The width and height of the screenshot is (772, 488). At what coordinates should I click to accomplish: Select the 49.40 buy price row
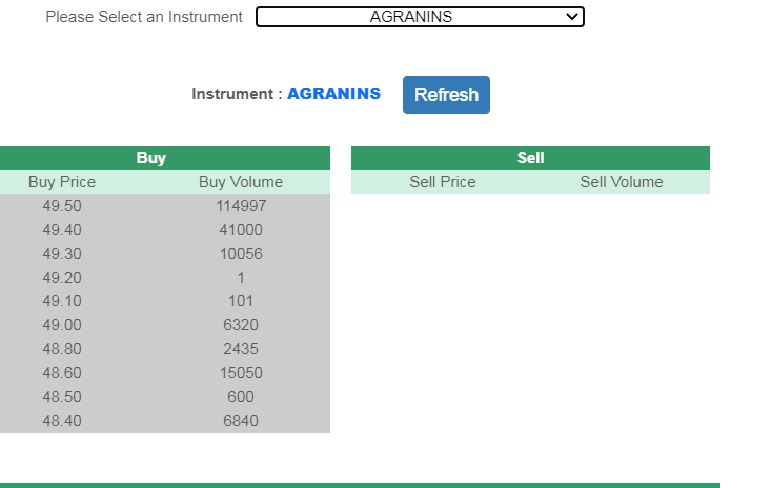pyautogui.click(x=62, y=230)
